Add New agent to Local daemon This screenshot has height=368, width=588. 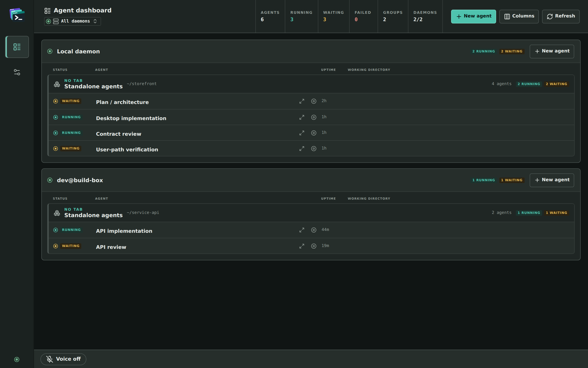tap(552, 51)
